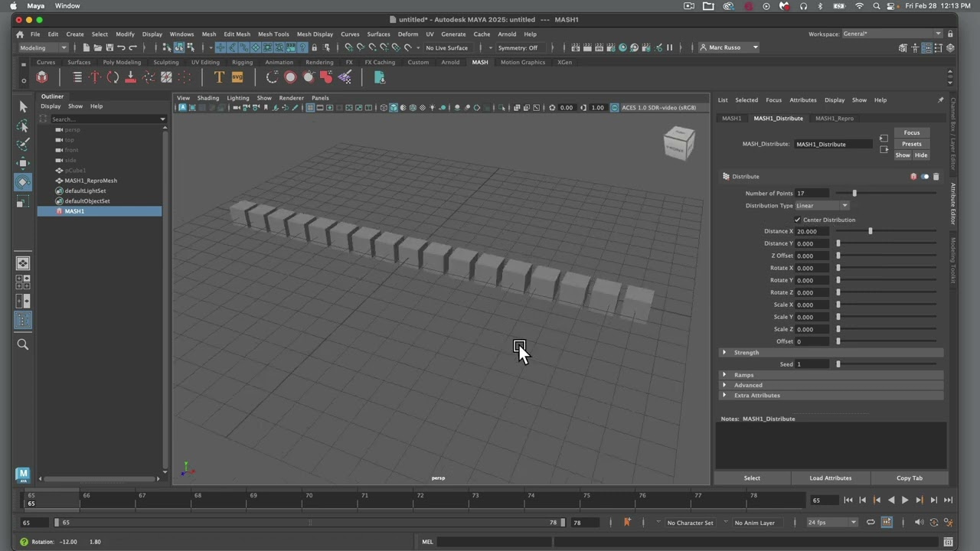Click the view cube in the viewport

tap(679, 142)
